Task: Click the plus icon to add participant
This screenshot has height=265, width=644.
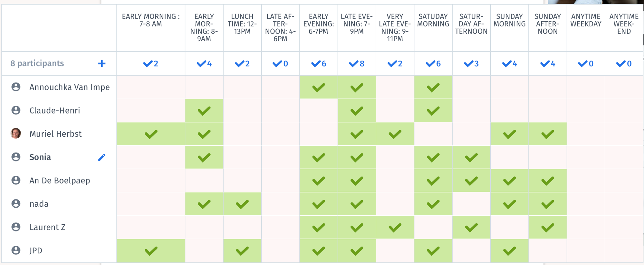Action: [x=102, y=64]
